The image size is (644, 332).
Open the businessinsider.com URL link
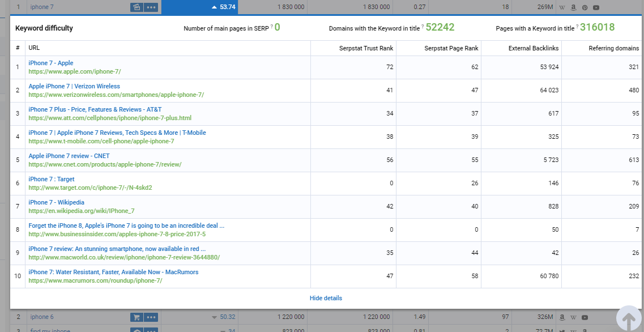(x=117, y=234)
